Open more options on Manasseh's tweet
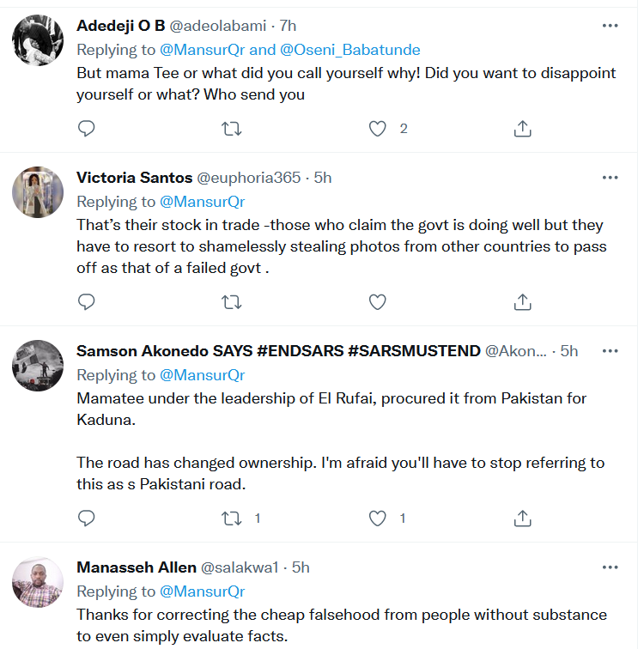This screenshot has width=644, height=649. point(610,567)
